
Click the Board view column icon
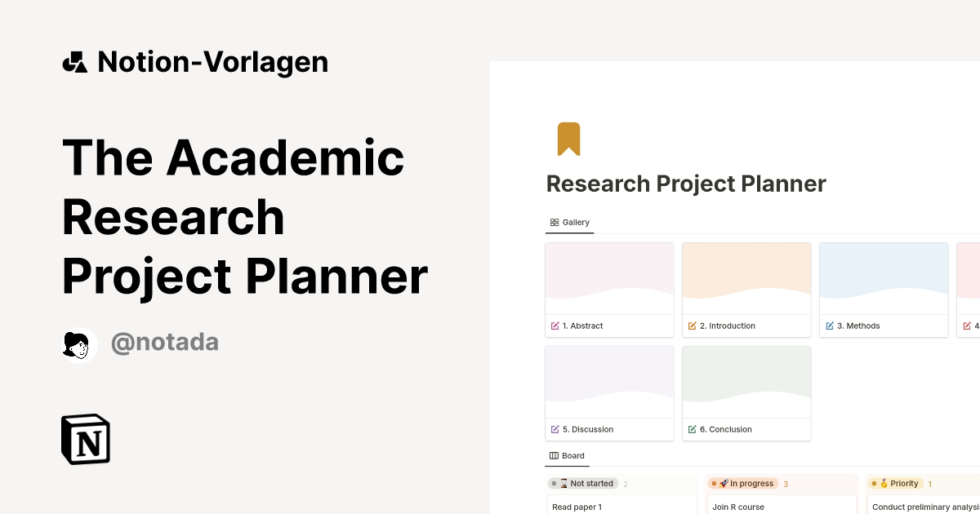(x=553, y=455)
